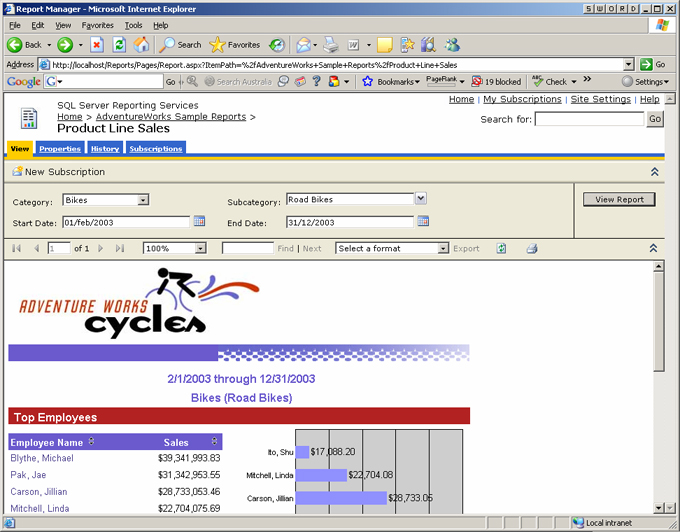Click the IE Home toolbar icon

142,44
